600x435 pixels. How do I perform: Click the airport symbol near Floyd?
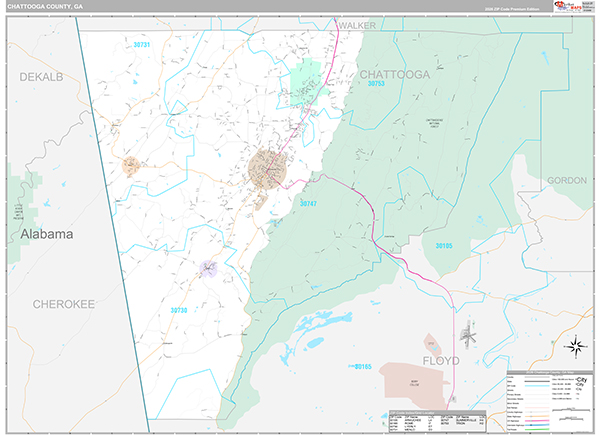click(x=472, y=332)
